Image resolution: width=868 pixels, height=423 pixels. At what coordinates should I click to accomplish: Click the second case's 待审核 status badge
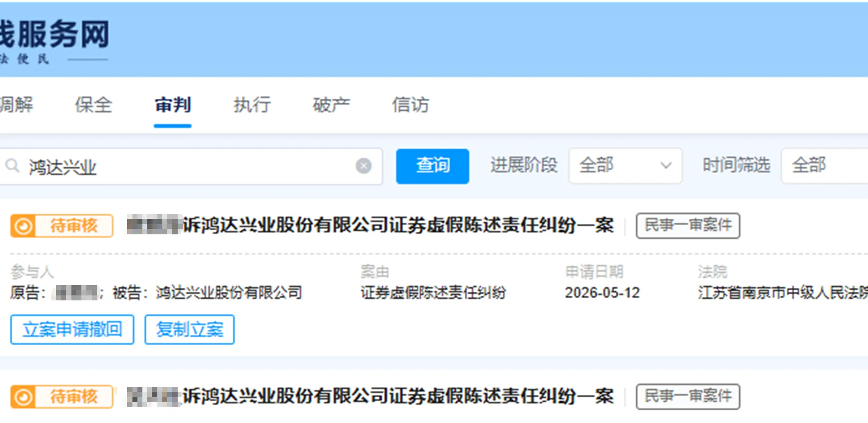62,397
